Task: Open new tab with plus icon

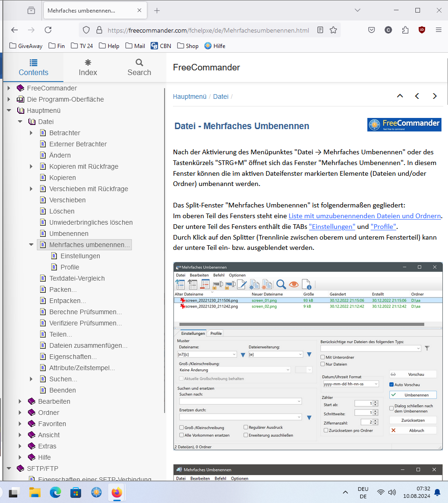Action: pos(157,11)
